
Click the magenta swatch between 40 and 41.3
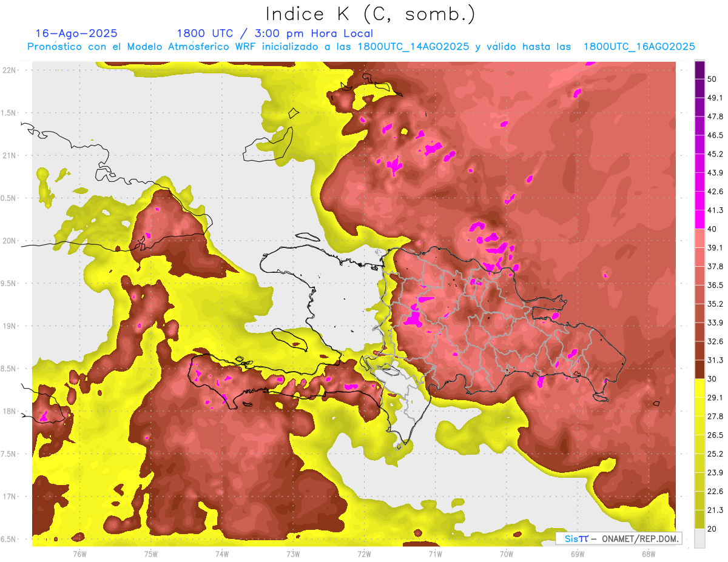pyautogui.click(x=699, y=219)
